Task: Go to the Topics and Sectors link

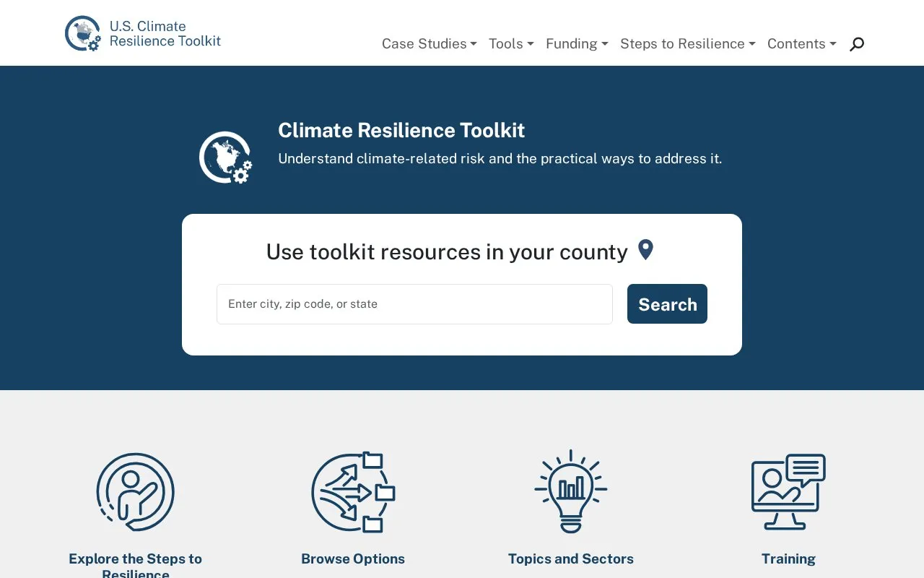Action: pyautogui.click(x=571, y=558)
